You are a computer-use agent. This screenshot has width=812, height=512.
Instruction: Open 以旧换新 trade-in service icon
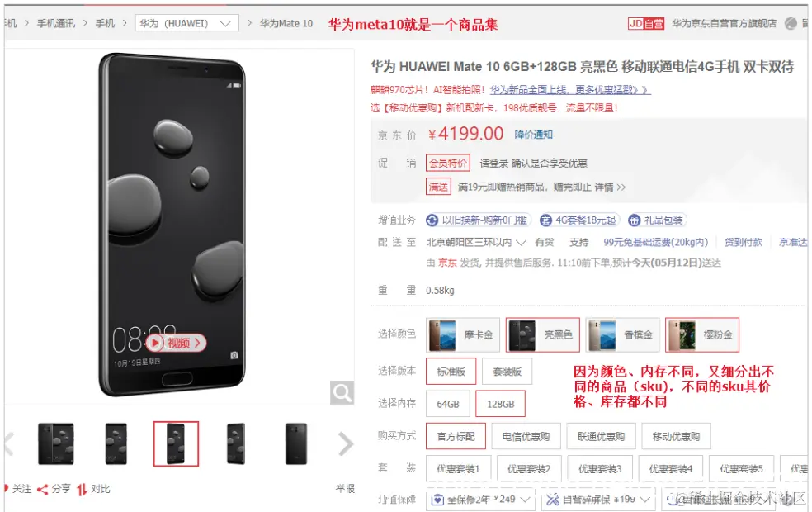[432, 220]
